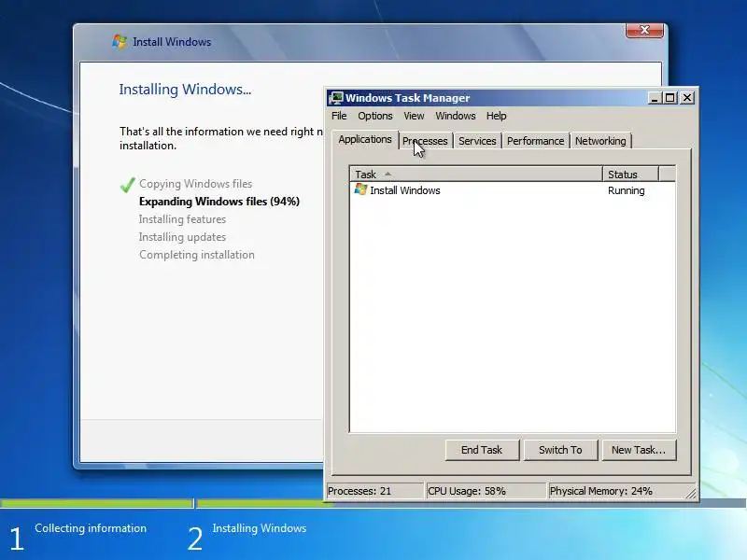Image resolution: width=747 pixels, height=560 pixels.
Task: Close the Windows Task Manager window
Action: tap(687, 98)
